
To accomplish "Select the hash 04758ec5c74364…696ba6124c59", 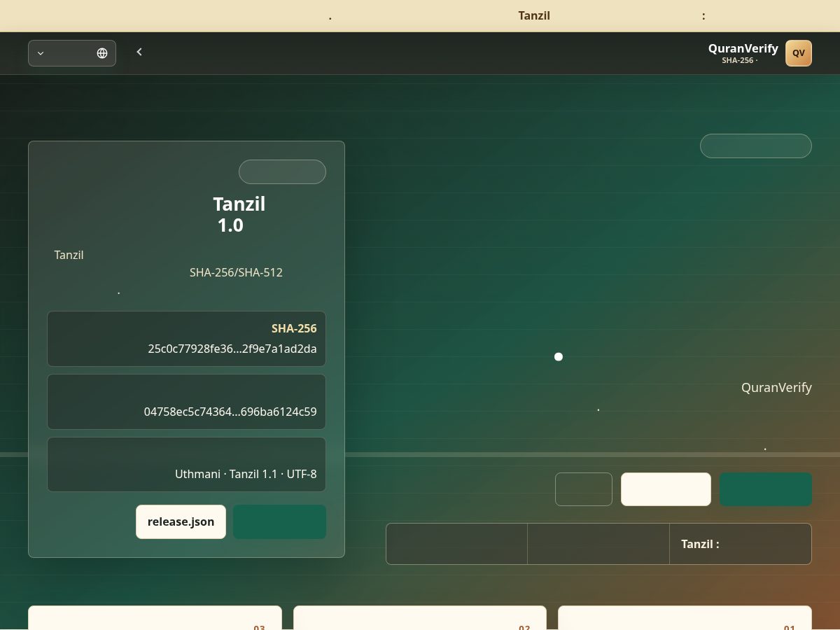I will [x=230, y=412].
